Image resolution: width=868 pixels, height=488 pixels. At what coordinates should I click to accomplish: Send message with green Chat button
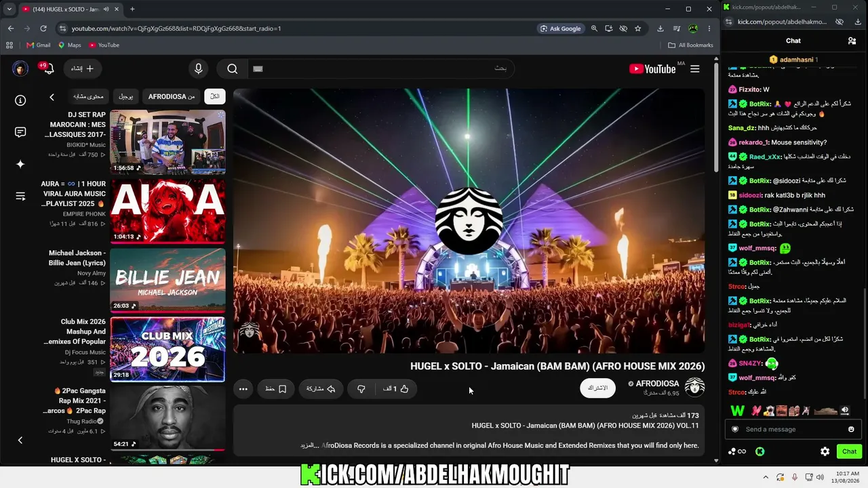point(849,451)
